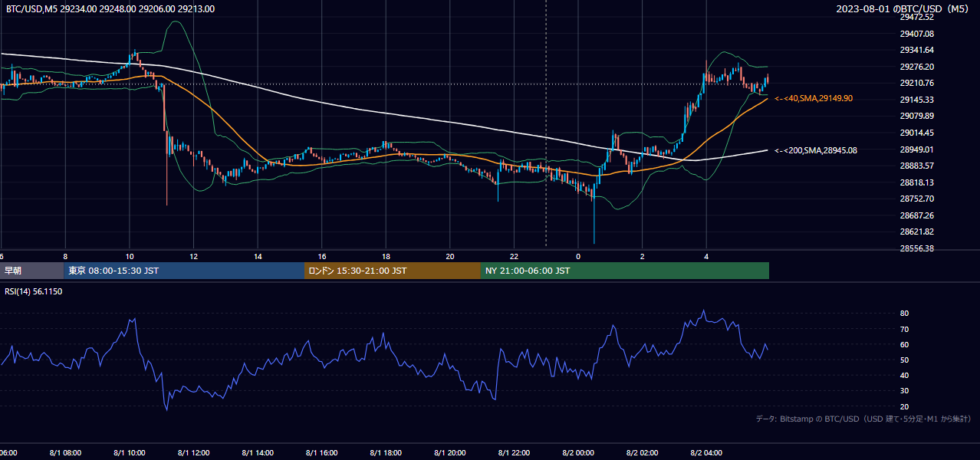This screenshot has width=980, height=460.
Task: Click the 29210.76 price axis label
Action: (x=916, y=83)
